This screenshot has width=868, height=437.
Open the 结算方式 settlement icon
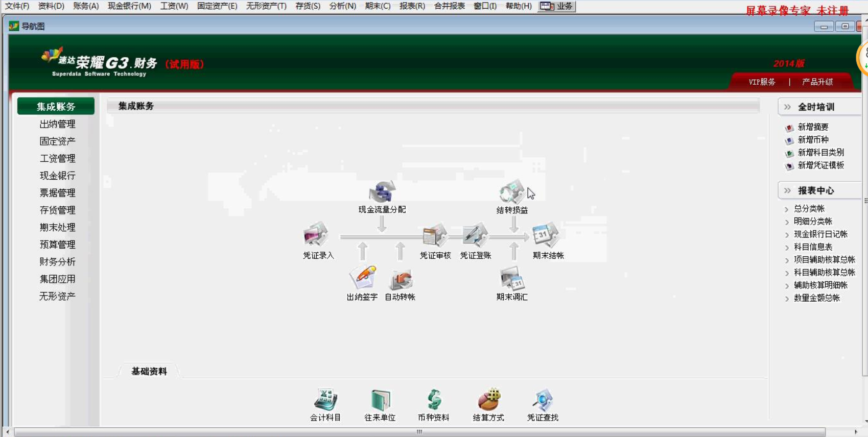tap(488, 399)
